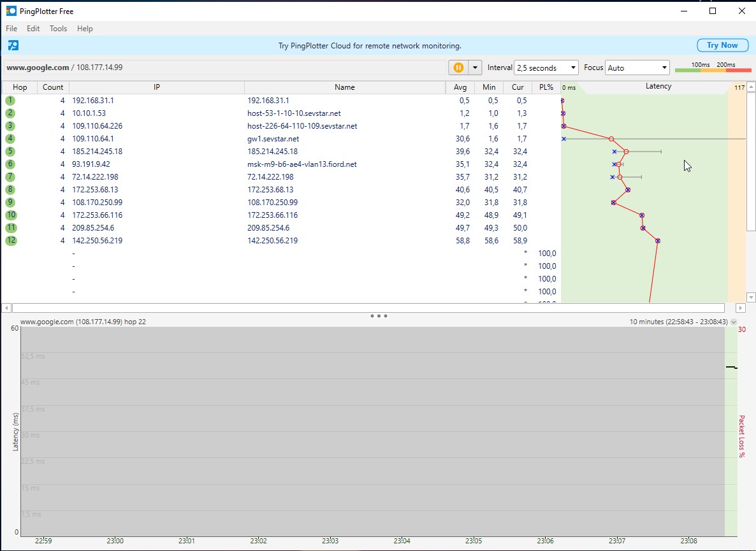Screen dimensions: 756x551
Task: Open the dropdown arrow beside the pause button
Action: [x=475, y=68]
